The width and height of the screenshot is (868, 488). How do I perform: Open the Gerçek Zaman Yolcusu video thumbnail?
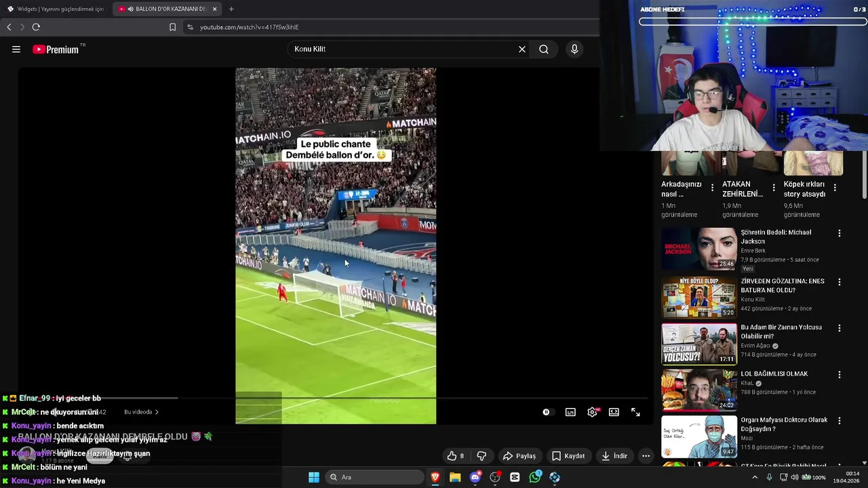[x=698, y=344]
